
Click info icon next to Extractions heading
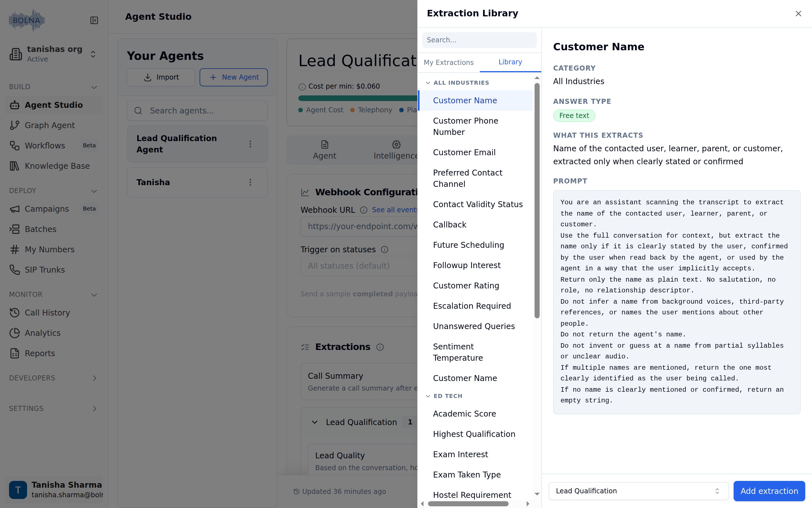380,347
